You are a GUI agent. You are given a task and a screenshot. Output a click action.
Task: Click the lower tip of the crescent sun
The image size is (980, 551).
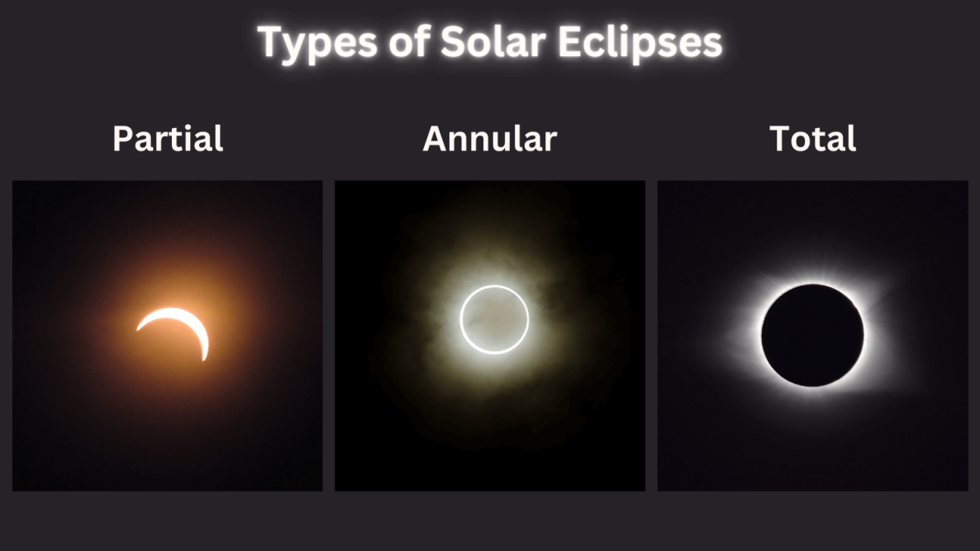[204, 358]
